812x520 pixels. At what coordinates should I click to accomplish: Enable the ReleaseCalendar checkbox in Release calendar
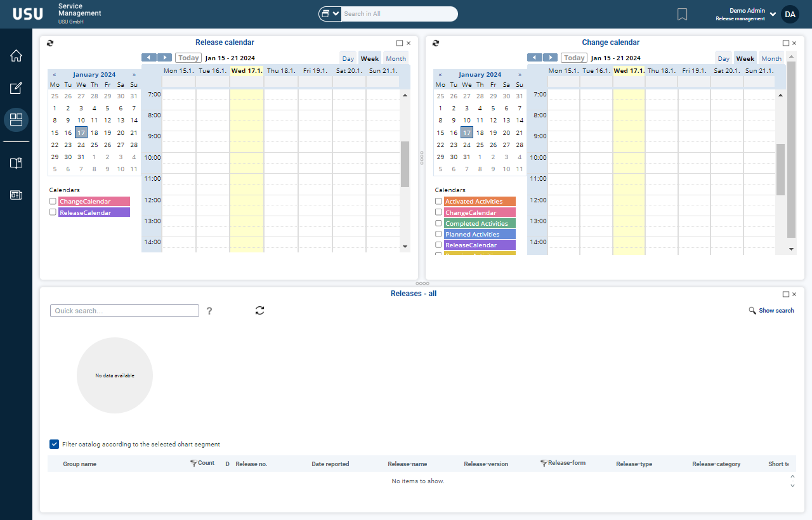click(53, 212)
